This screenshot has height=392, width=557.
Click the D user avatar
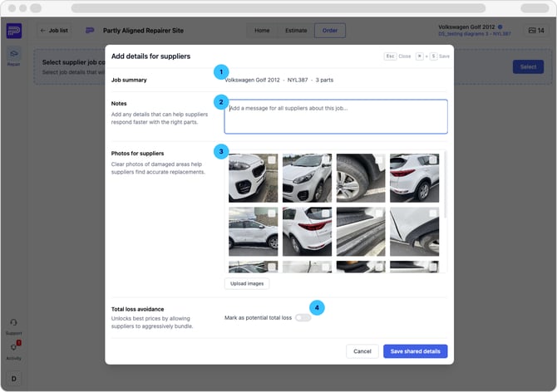[14, 379]
